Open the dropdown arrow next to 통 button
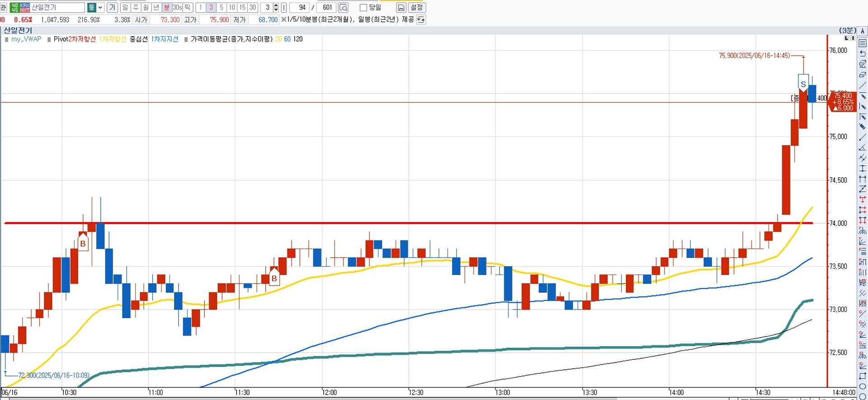The image size is (868, 400). 100,8
